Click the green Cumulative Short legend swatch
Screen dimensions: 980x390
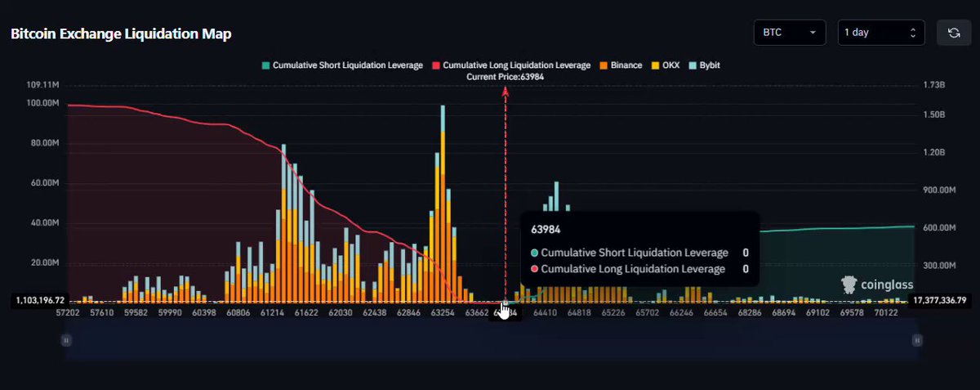pos(265,65)
